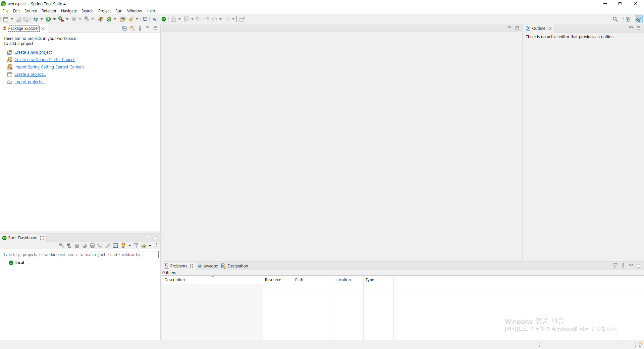Click the New Java Class icon

click(x=109, y=19)
